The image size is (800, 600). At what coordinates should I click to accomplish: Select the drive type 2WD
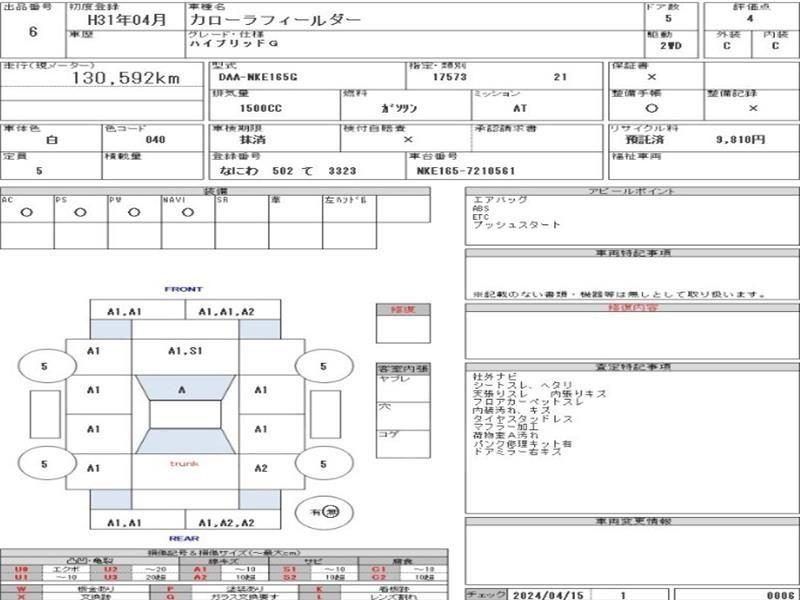click(671, 45)
